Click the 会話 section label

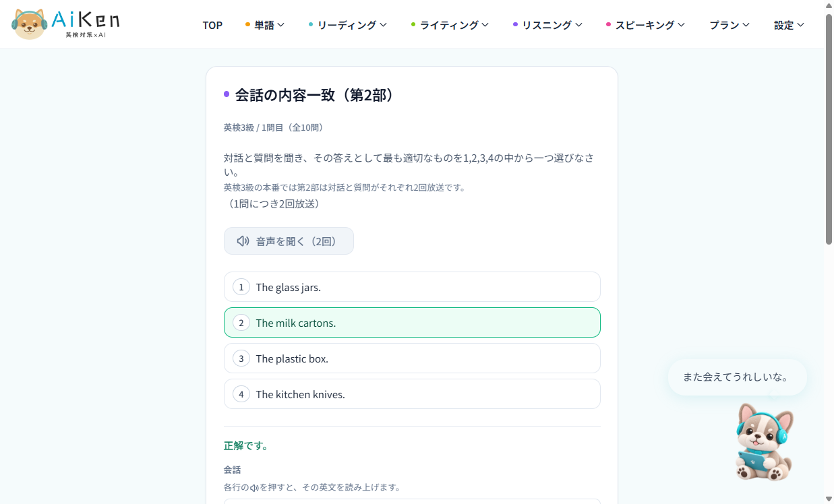[233, 470]
